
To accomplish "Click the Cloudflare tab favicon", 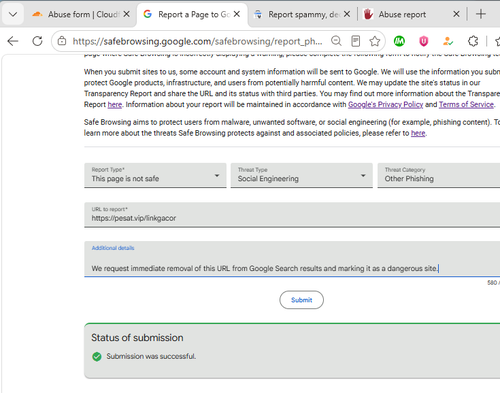I will [x=37, y=14].
